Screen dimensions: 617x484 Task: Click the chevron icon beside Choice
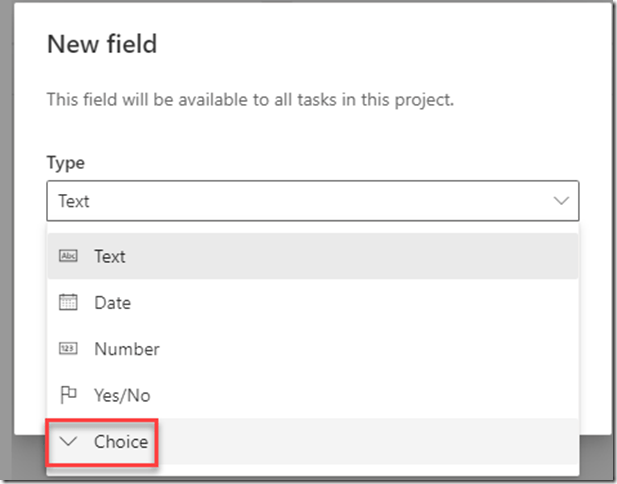coord(69,441)
